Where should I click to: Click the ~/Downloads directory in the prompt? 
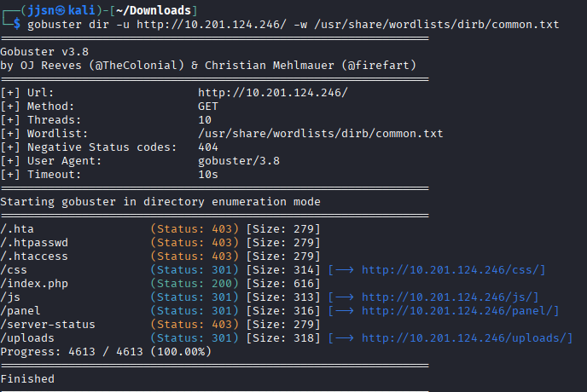coord(160,9)
